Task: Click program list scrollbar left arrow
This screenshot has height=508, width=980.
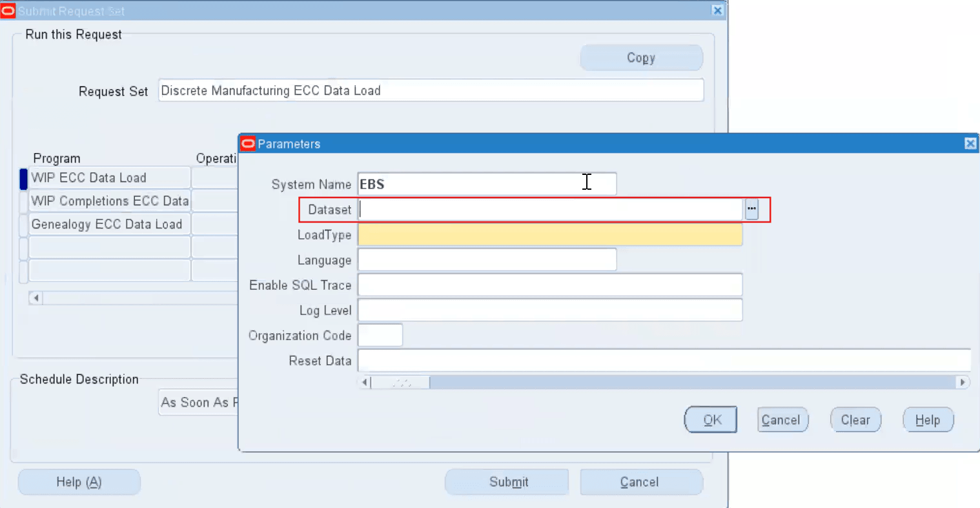Action: click(36, 298)
